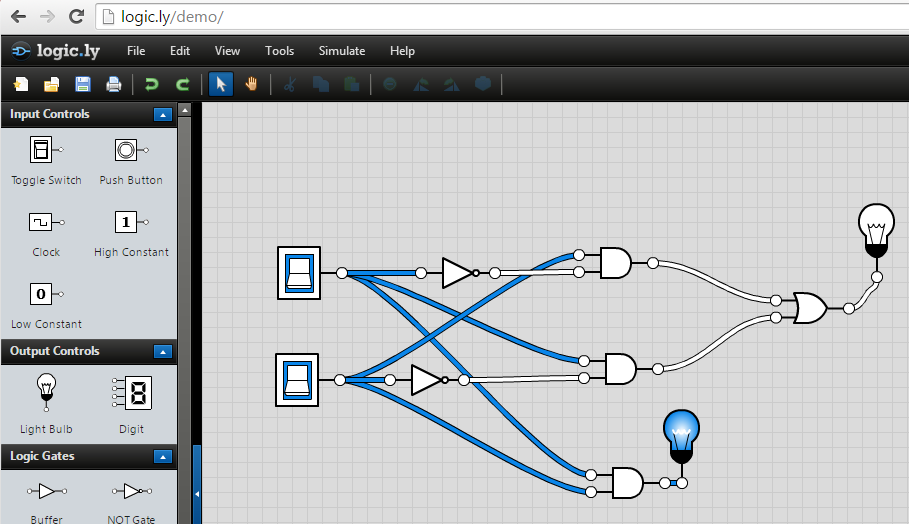Pick the NOT Gate component

click(132, 502)
